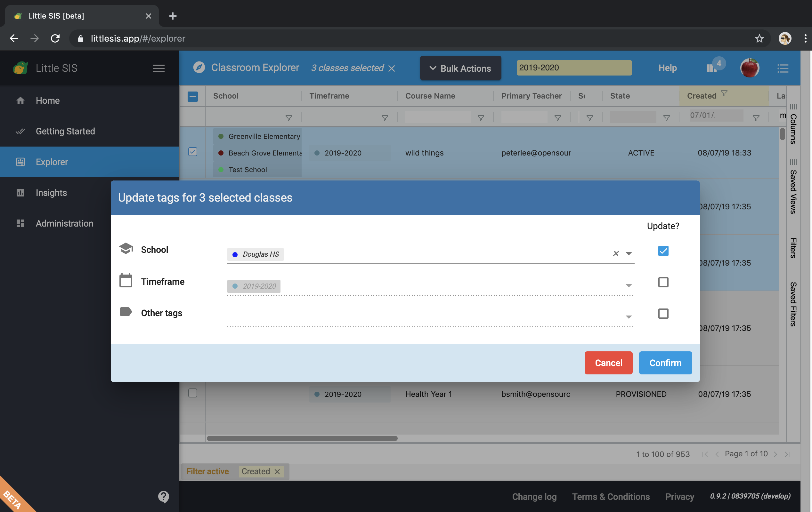The width and height of the screenshot is (812, 512).
Task: Open Insights in the sidebar
Action: click(x=51, y=193)
